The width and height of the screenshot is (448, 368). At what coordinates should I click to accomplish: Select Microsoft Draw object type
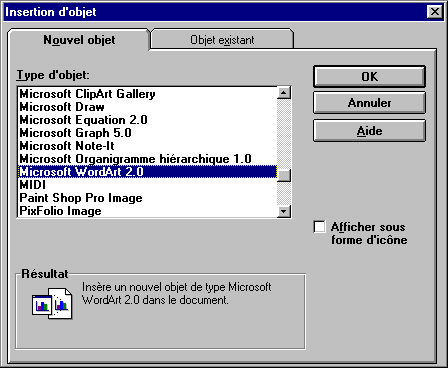[x=147, y=107]
